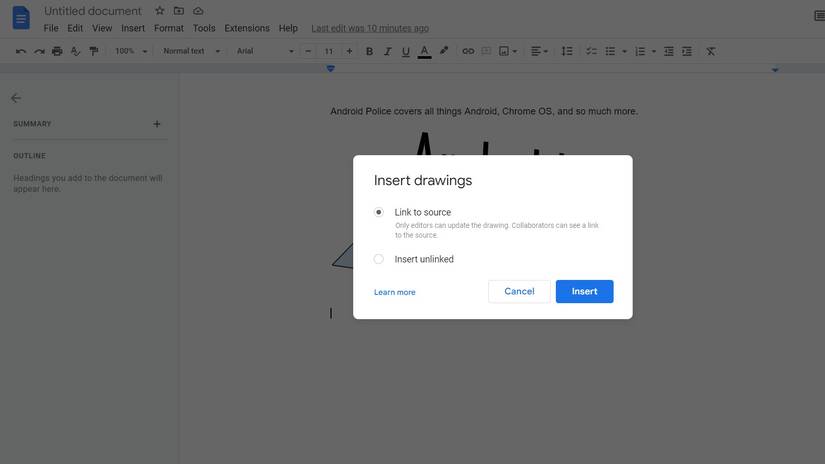Add a document summary
This screenshot has height=464, width=825.
[x=157, y=124]
